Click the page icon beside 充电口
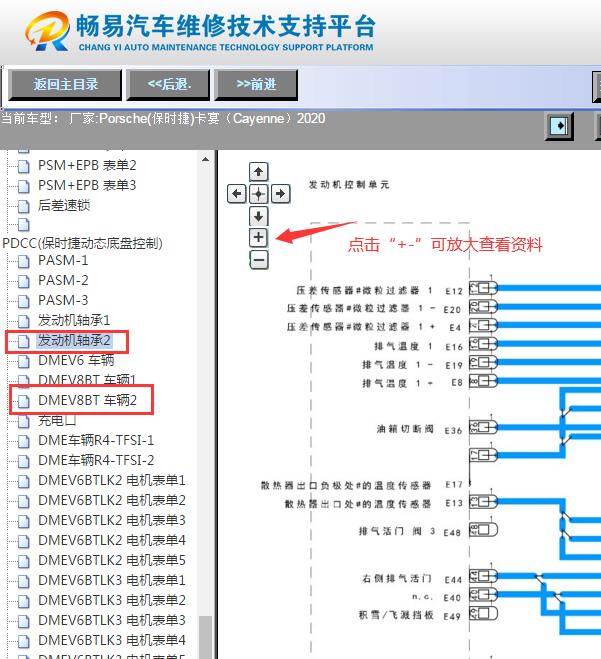 (x=24, y=421)
